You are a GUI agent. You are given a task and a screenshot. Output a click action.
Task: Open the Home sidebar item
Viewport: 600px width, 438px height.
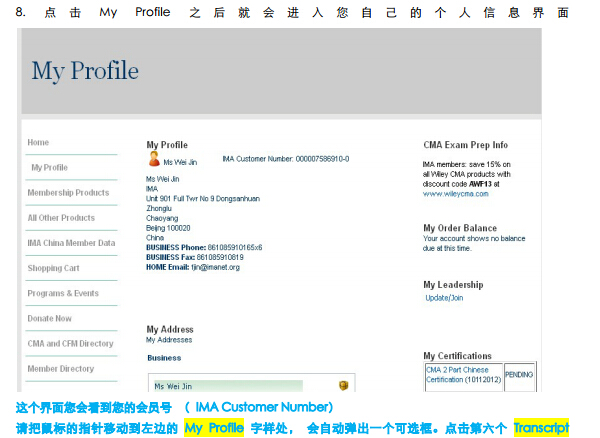point(38,143)
